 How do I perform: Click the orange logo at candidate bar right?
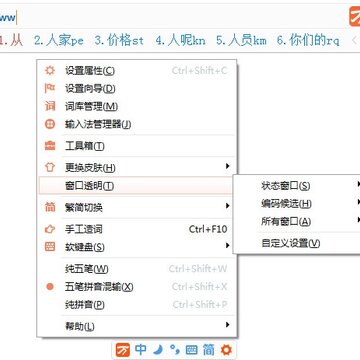click(x=355, y=17)
